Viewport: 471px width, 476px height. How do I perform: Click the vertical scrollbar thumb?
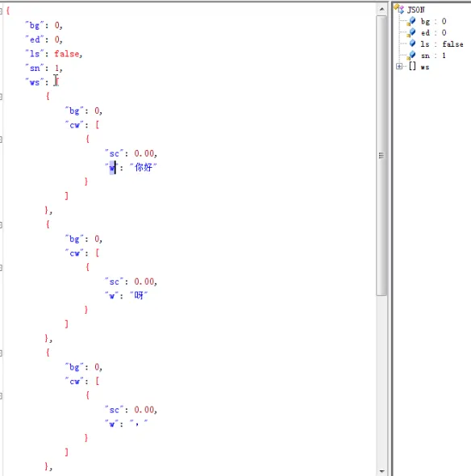[x=381, y=156]
